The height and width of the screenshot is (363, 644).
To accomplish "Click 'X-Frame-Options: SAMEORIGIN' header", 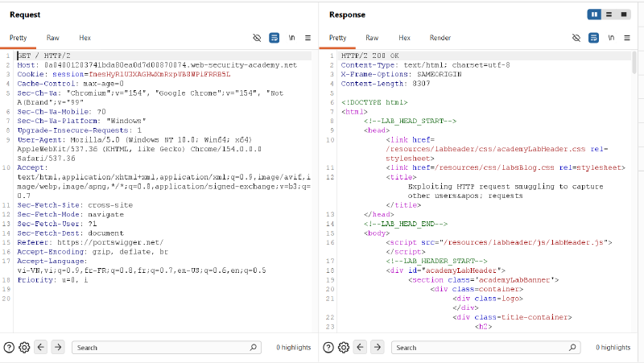I will tap(401, 74).
